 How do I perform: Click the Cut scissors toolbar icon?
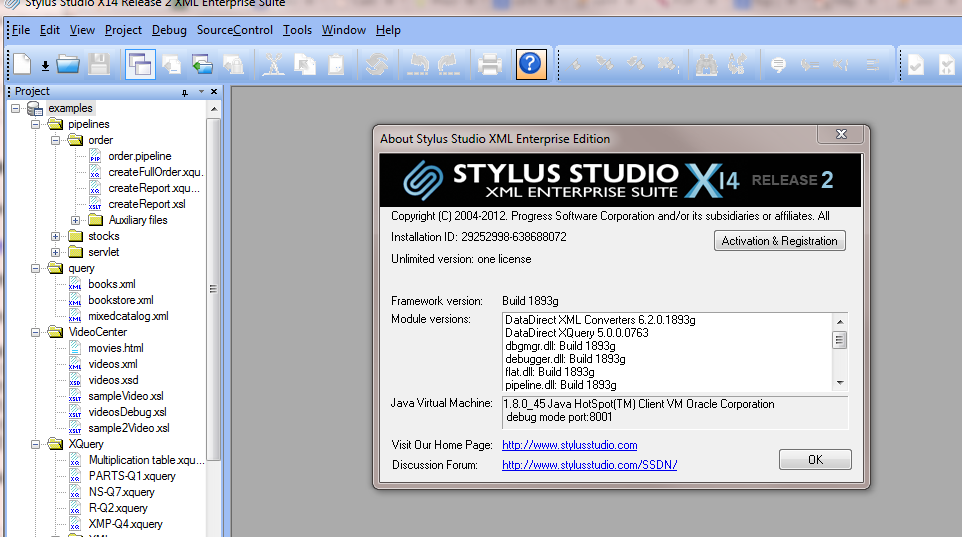coord(274,64)
